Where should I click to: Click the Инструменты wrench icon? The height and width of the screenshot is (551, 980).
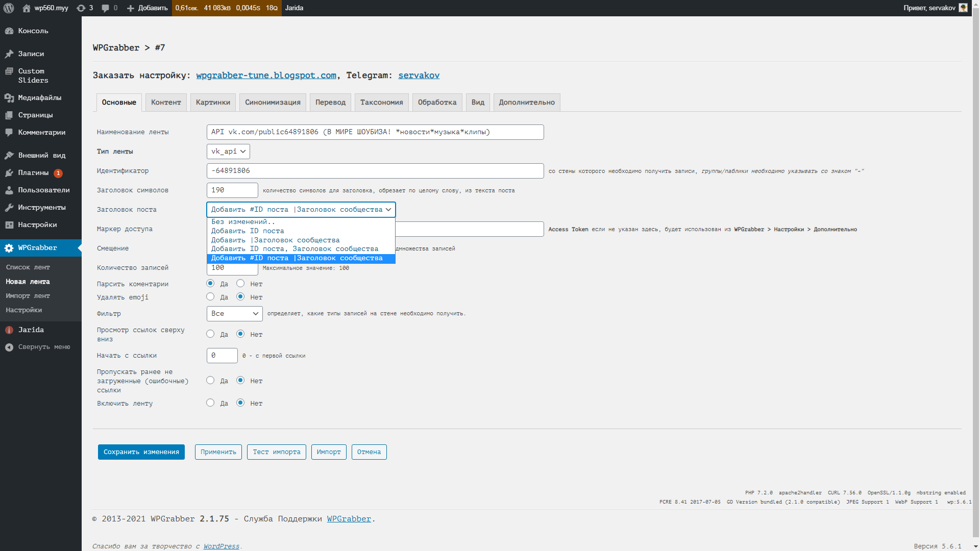9,208
